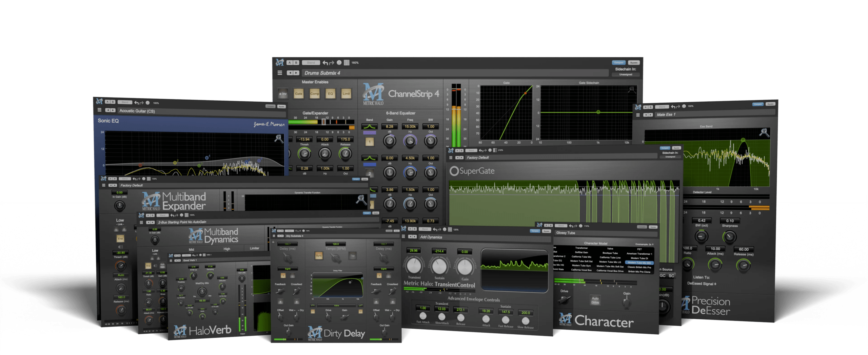868x355 pixels.
Task: Open the Glossy Tube preset field in Character
Action: coord(606,233)
